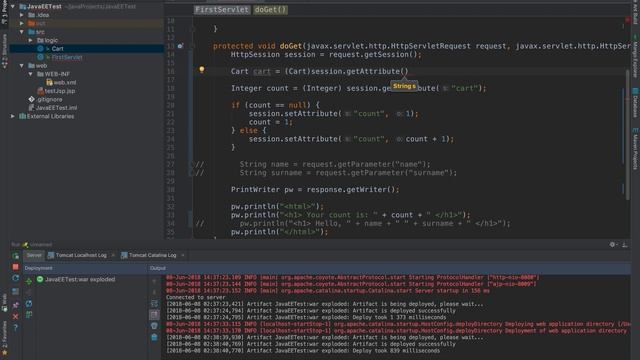Click the rerun server icon in Run panel
This screenshot has width=640, height=360.
pyautogui.click(x=16, y=256)
